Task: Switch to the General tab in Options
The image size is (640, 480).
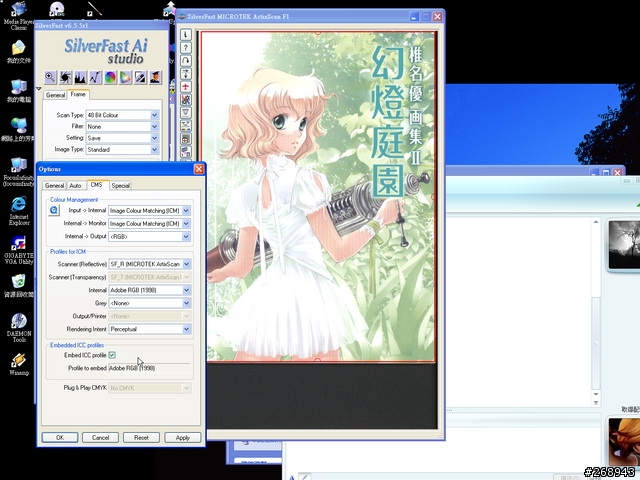Action: (54, 185)
